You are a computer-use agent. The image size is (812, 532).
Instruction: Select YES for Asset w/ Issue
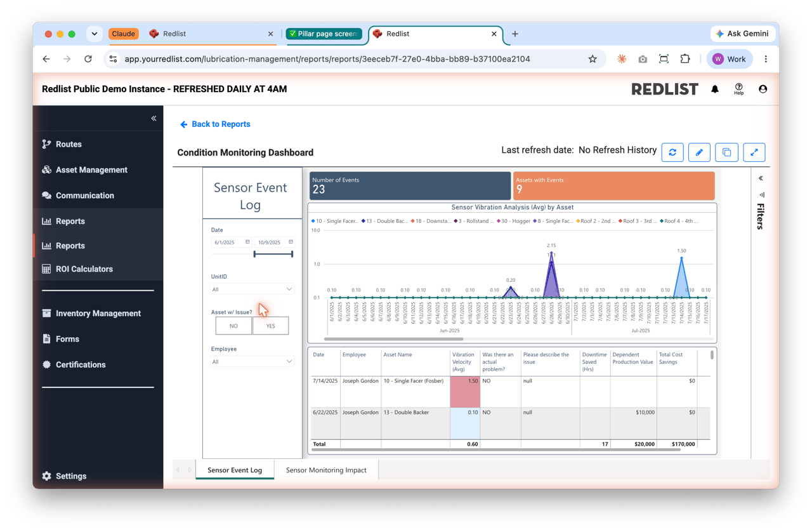(x=271, y=326)
